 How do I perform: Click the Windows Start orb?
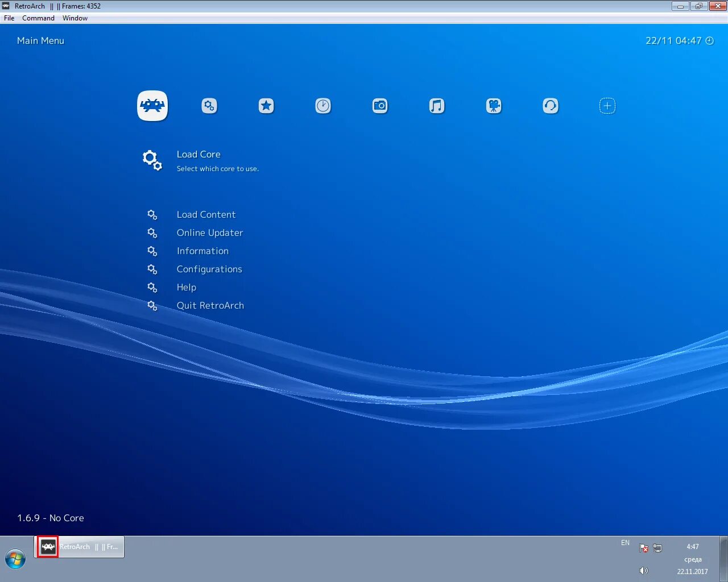click(x=15, y=559)
